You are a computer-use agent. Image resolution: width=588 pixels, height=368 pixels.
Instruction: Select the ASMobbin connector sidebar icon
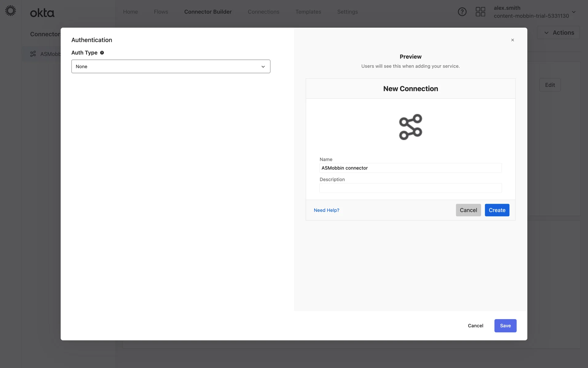click(x=33, y=54)
